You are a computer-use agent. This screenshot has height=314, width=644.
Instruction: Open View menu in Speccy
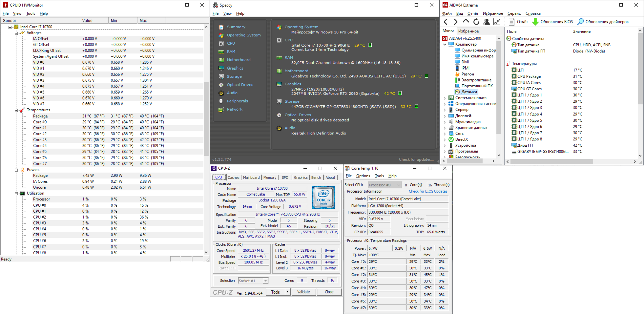(227, 14)
